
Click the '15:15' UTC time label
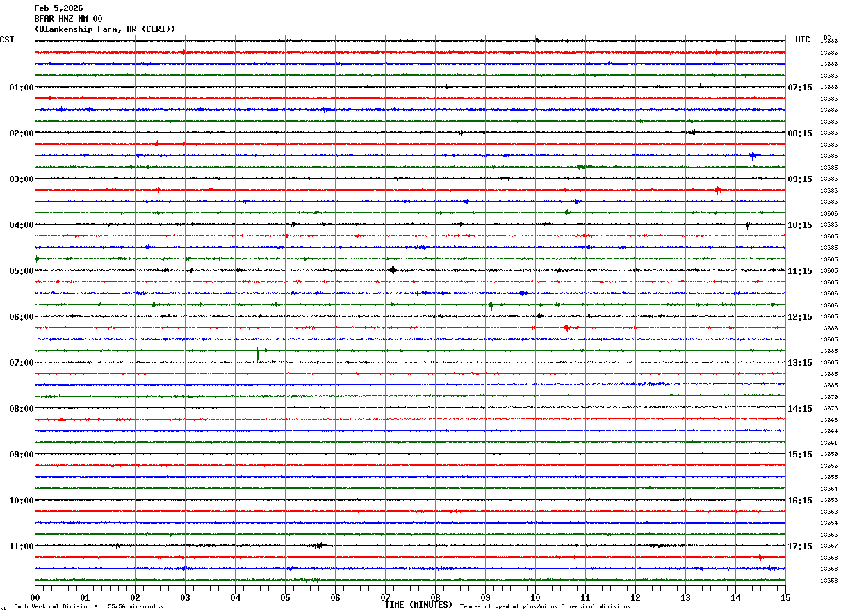click(800, 454)
